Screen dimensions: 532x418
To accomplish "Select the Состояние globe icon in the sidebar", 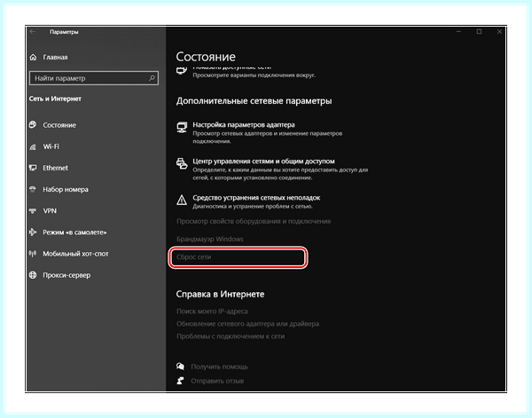I will pyautogui.click(x=33, y=124).
